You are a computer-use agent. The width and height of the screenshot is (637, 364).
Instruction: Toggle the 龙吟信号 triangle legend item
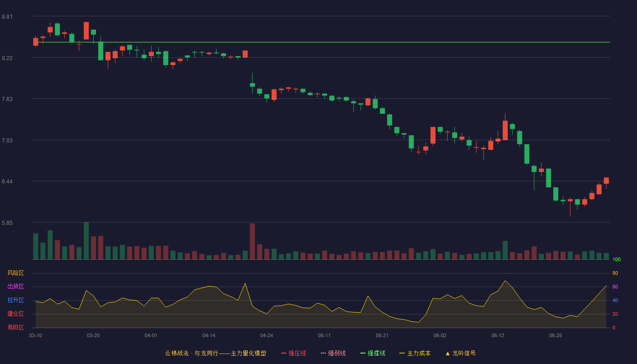pos(460,353)
